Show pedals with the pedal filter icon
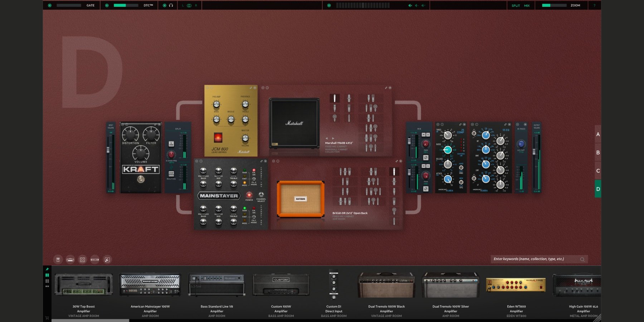Image resolution: width=644 pixels, height=322 pixels. point(58,260)
